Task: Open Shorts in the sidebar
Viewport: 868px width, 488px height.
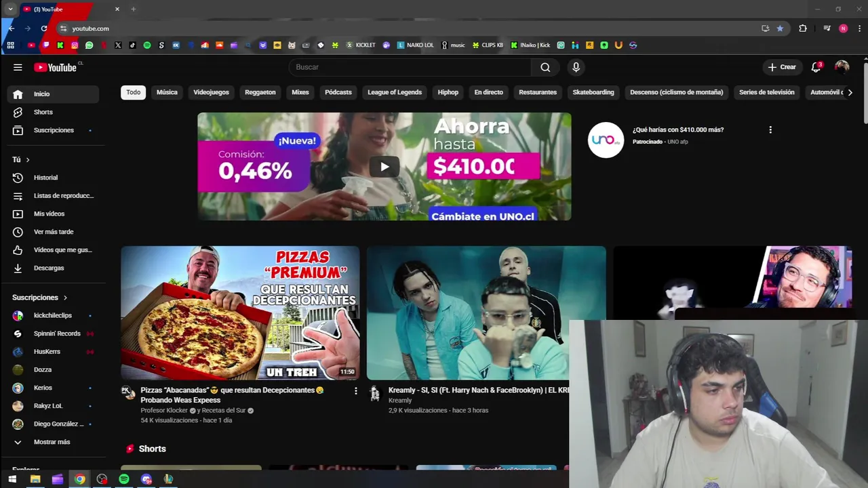Action: 53,112
